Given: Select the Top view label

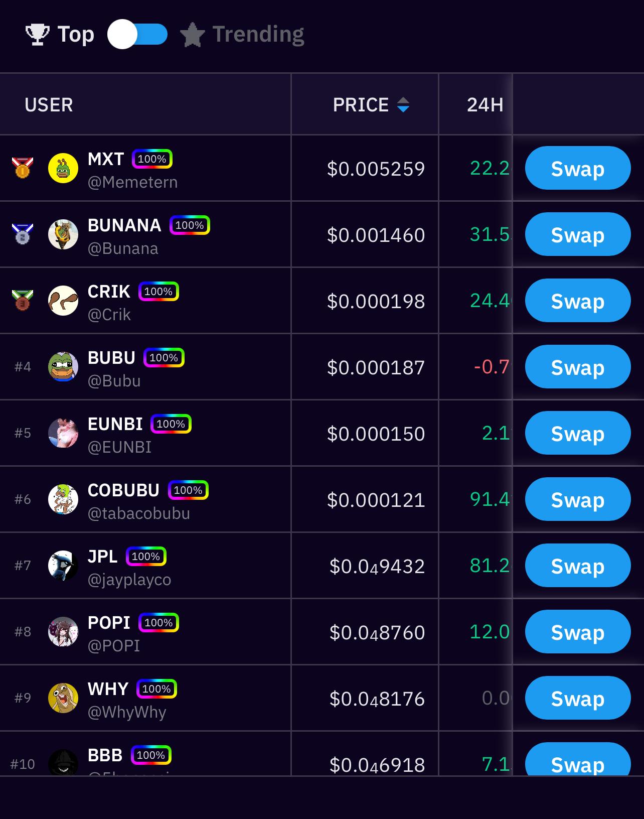Looking at the screenshot, I should 76,34.
